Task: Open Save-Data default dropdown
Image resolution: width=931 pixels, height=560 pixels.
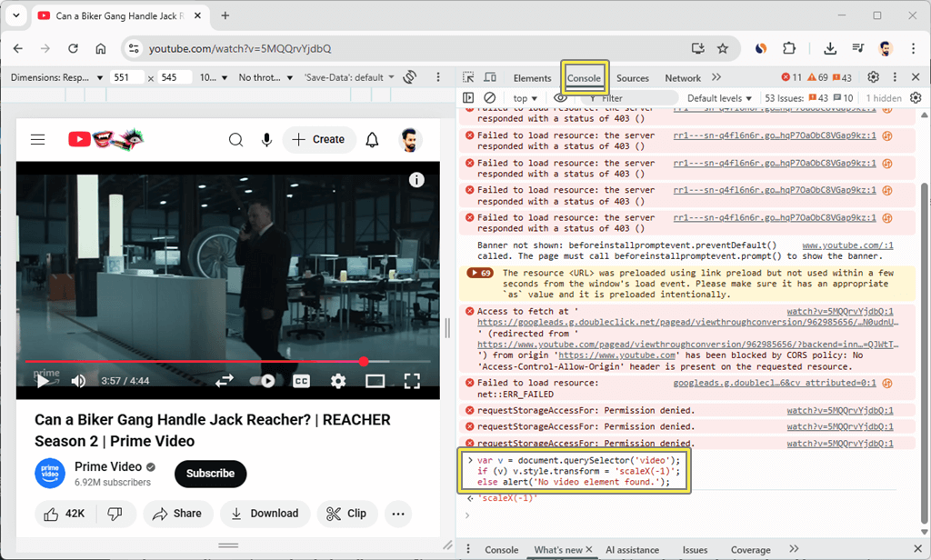Action: [x=349, y=77]
